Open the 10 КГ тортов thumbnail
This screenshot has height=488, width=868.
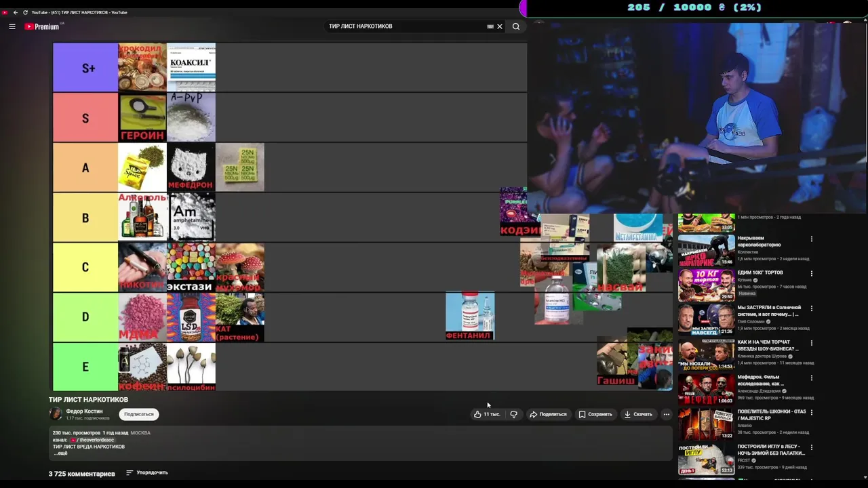[706, 285]
